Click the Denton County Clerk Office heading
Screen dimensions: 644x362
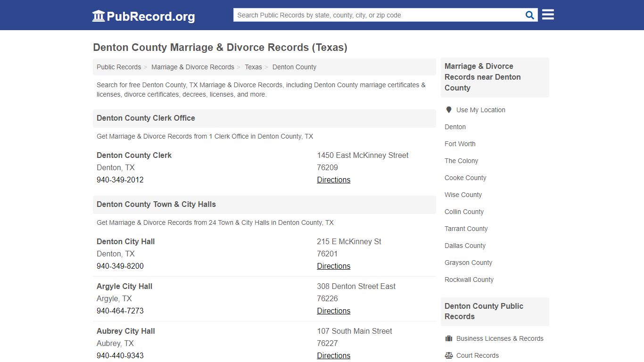pos(146,118)
